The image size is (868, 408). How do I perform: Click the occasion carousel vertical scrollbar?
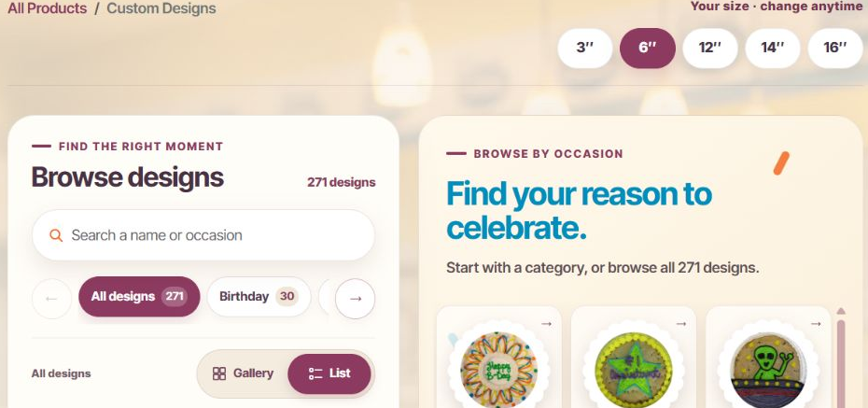coord(841,358)
